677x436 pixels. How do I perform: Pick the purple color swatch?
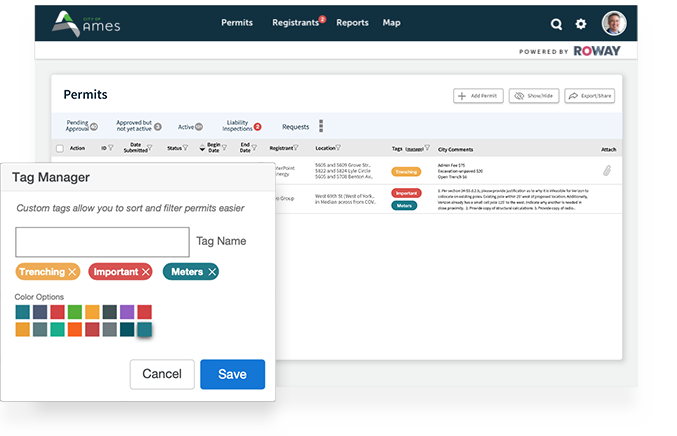click(x=127, y=312)
